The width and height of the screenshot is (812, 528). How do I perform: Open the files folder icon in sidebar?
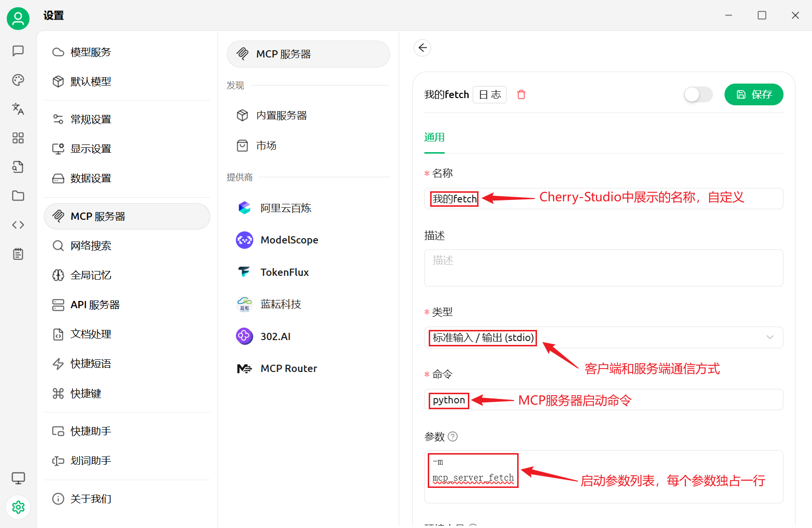[18, 196]
